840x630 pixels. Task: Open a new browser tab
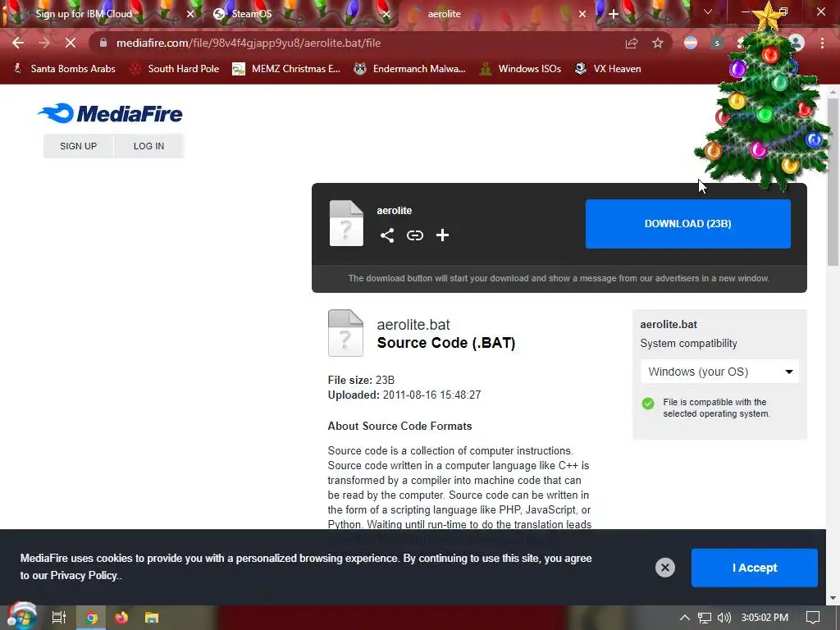pyautogui.click(x=614, y=14)
